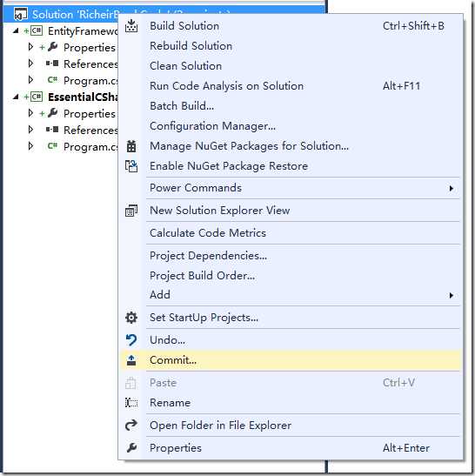Expand the Power Commands submenu arrow
Viewport: 475px width, 476px height.
452,189
